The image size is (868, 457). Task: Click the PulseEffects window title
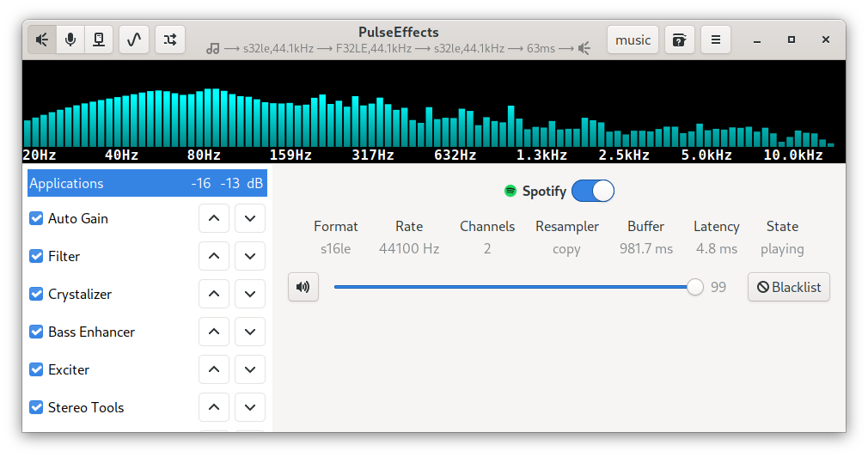pyautogui.click(x=399, y=32)
